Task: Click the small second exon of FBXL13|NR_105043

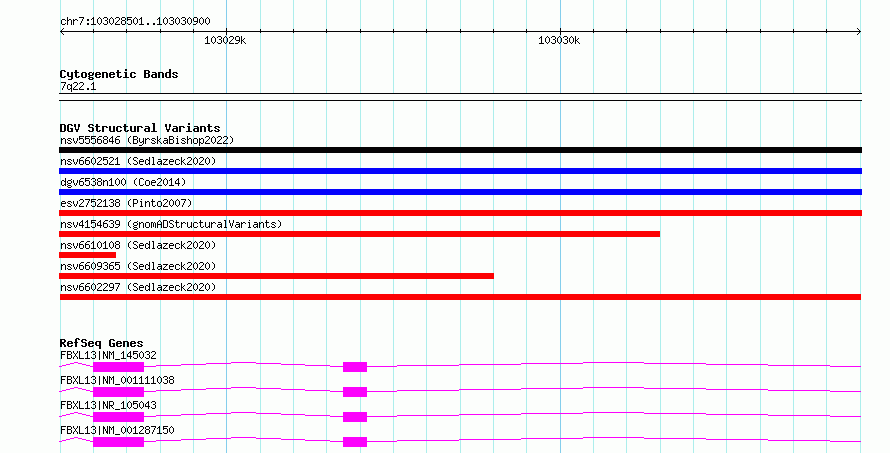Action: [x=355, y=417]
